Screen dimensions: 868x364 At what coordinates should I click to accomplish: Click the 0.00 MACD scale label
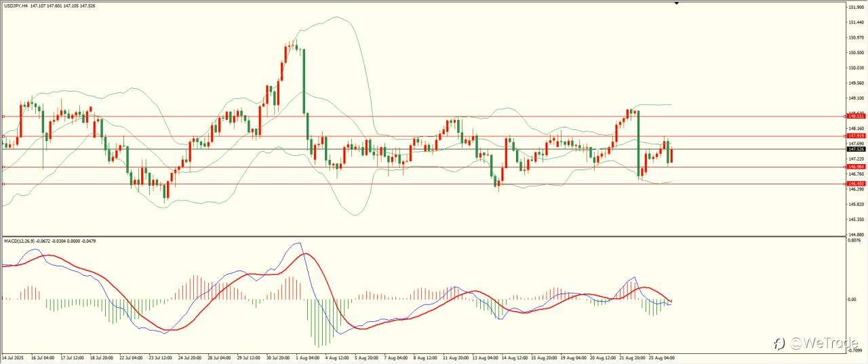tap(852, 299)
